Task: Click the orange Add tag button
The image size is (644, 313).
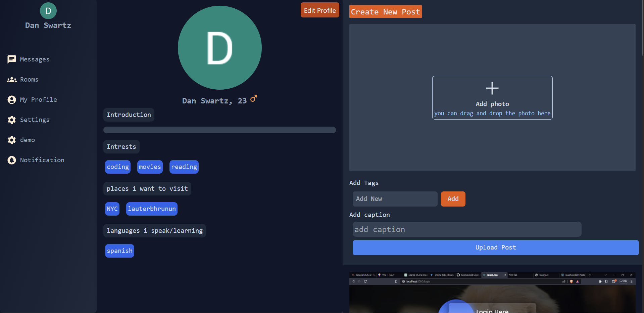Action: pyautogui.click(x=453, y=199)
